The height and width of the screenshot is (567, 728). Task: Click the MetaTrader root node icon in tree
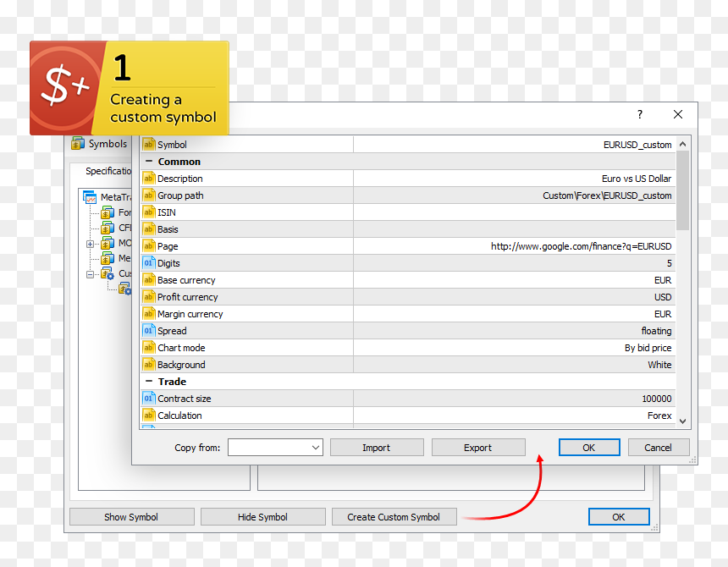(90, 197)
